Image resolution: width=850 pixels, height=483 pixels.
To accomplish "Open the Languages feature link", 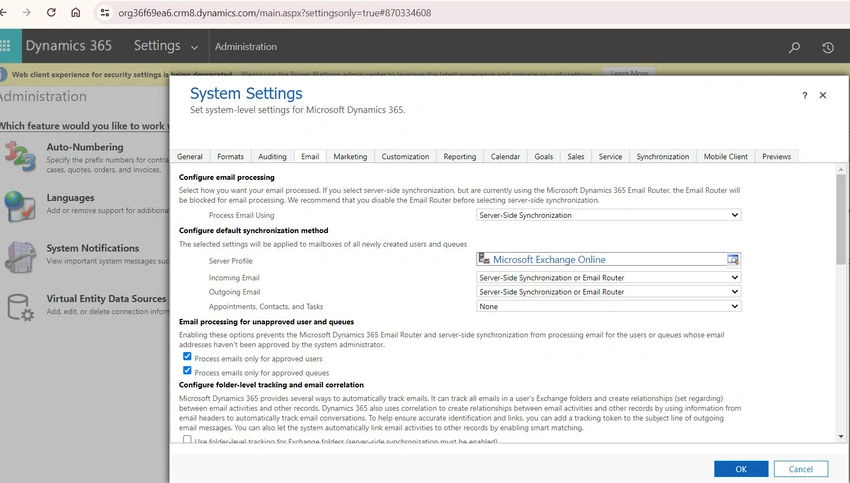I will pyautogui.click(x=70, y=198).
